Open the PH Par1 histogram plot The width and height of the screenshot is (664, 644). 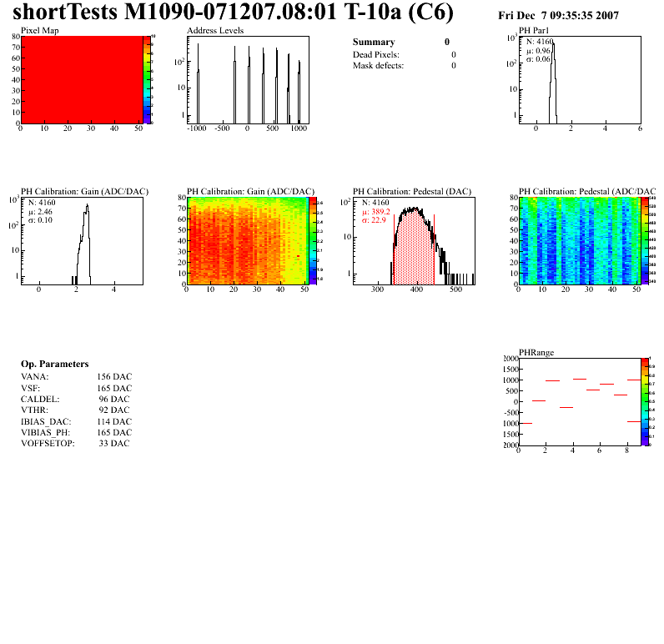tap(580, 79)
